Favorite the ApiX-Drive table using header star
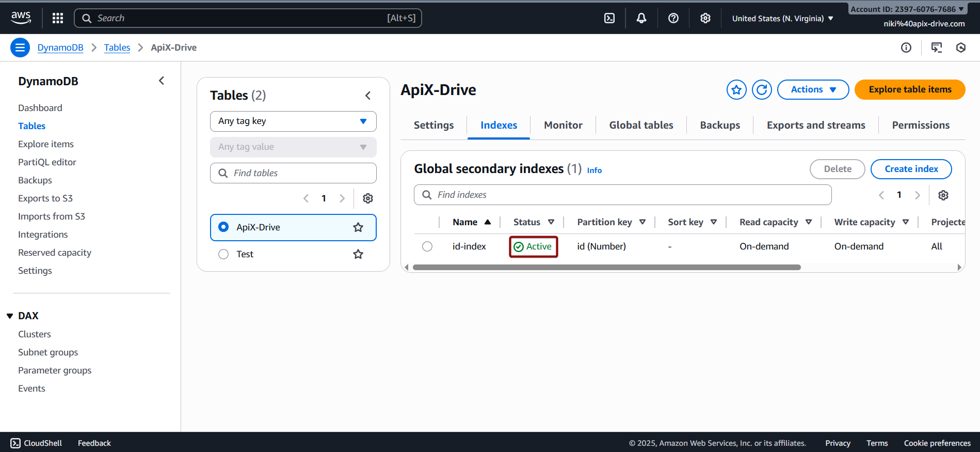 click(736, 89)
